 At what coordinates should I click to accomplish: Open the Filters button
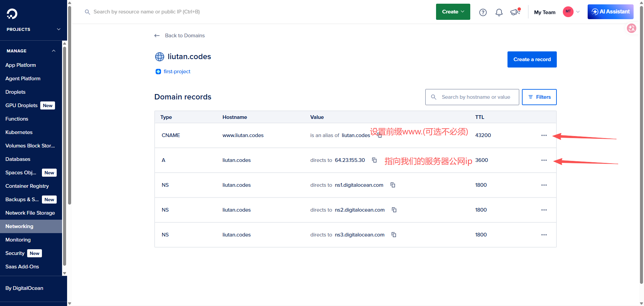pyautogui.click(x=539, y=97)
